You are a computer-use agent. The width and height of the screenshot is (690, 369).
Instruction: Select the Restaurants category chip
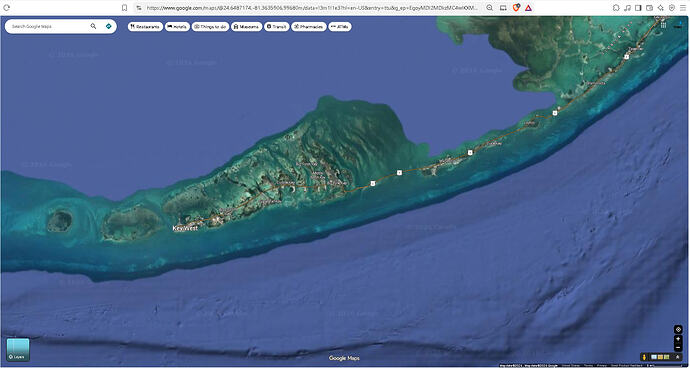[x=145, y=27]
